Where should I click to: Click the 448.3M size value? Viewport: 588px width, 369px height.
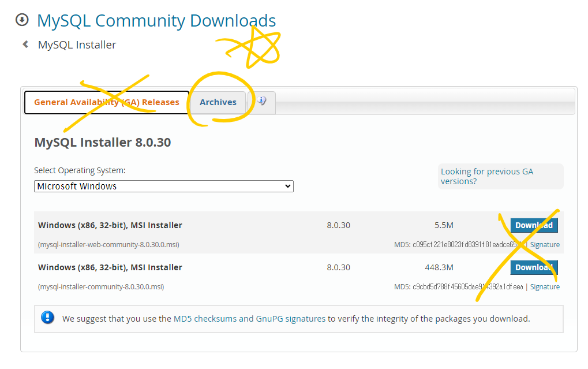coord(439,267)
